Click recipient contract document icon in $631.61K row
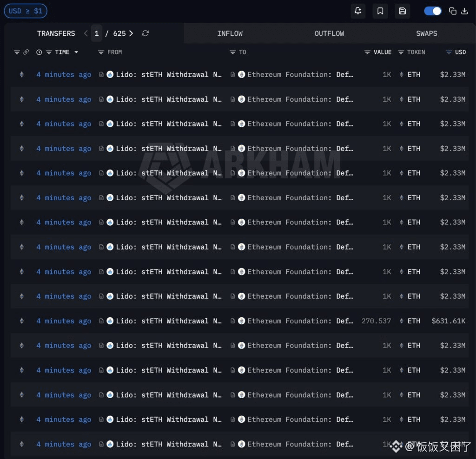476x459 pixels. (232, 321)
